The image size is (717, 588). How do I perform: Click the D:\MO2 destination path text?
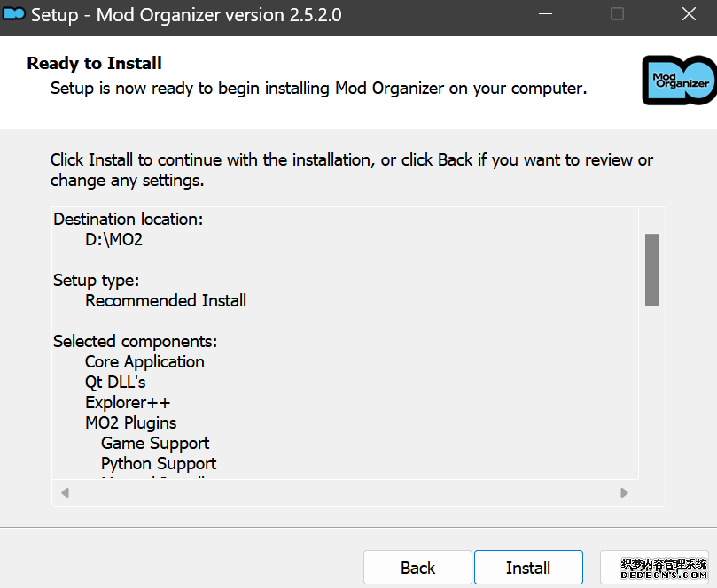tap(113, 239)
